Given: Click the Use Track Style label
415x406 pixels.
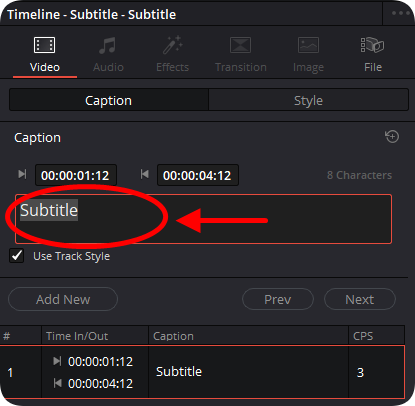Looking at the screenshot, I should (71, 256).
